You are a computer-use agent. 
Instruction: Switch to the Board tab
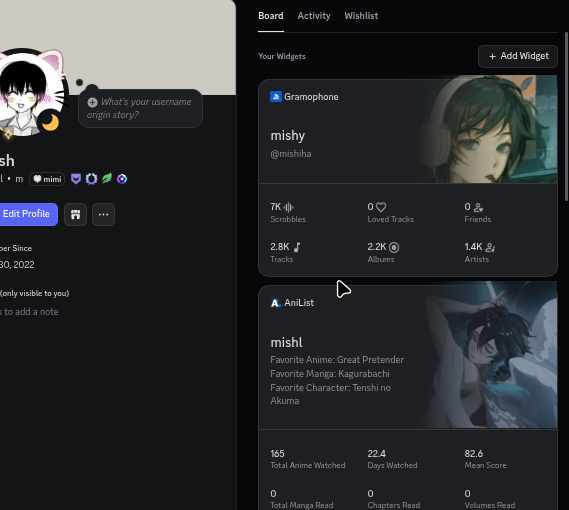(x=271, y=16)
